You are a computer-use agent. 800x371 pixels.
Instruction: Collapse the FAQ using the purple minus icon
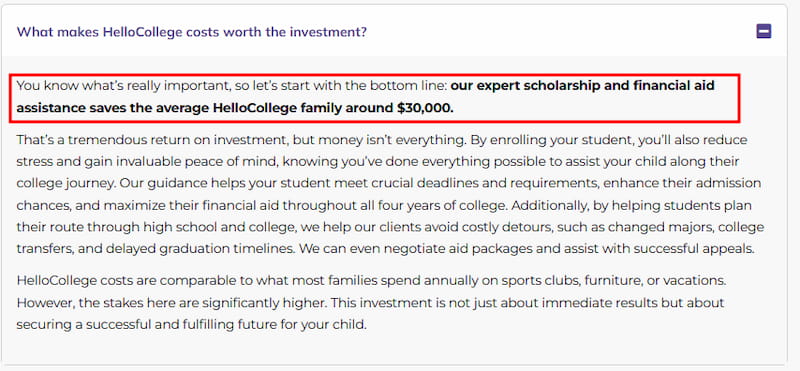tap(764, 32)
